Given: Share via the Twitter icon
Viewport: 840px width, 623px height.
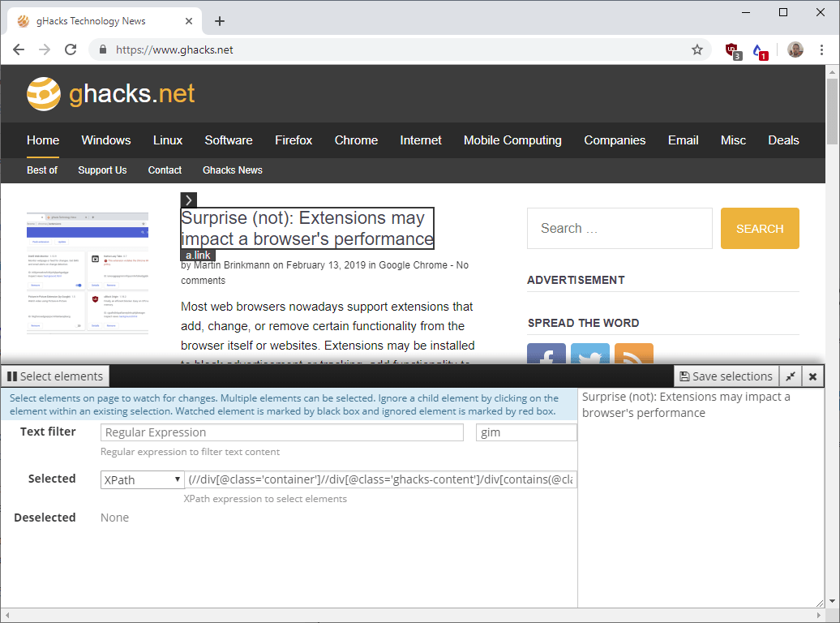Looking at the screenshot, I should click(x=589, y=354).
